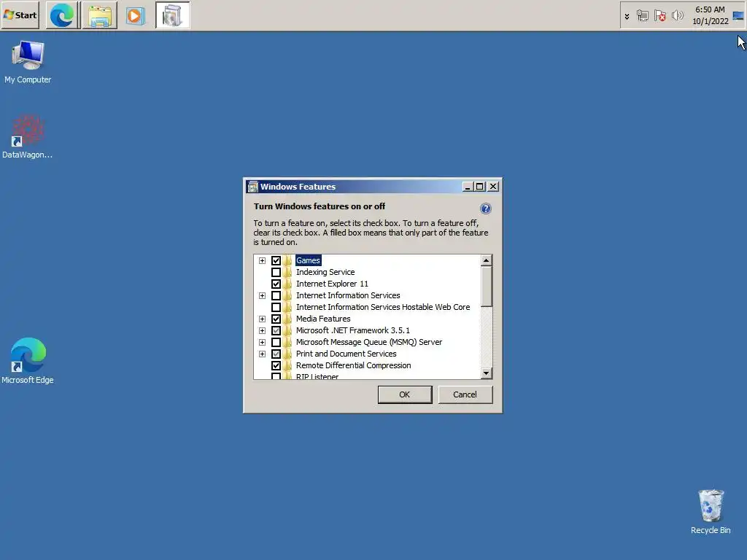The image size is (747, 560).
Task: Click the feature list scrollbar thumb
Action: point(486,286)
